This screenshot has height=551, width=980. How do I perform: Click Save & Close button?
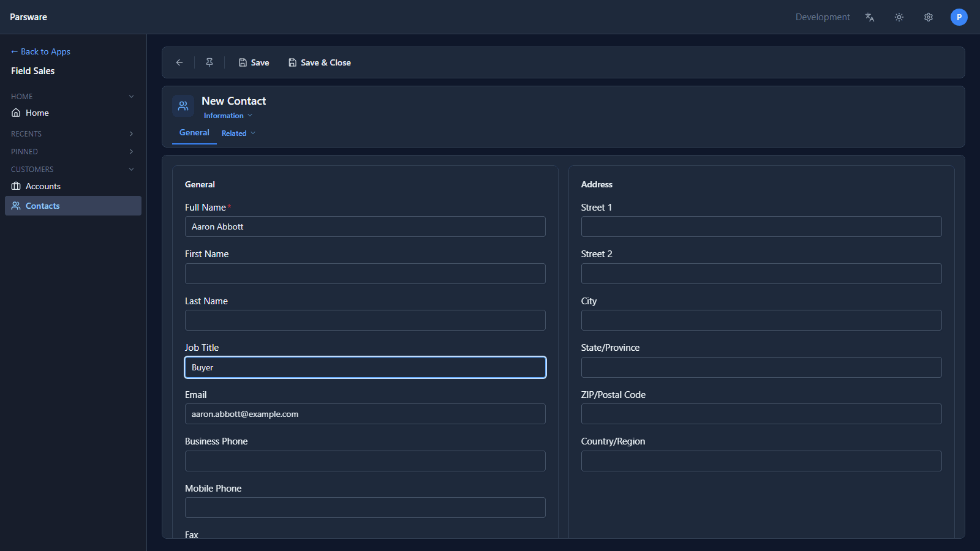[320, 62]
